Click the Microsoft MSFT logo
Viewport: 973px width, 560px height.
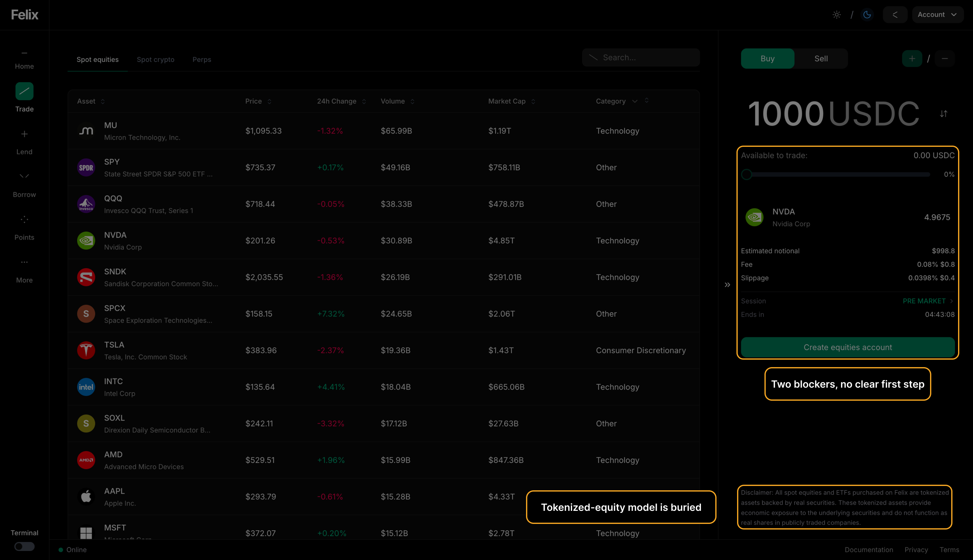point(86,533)
